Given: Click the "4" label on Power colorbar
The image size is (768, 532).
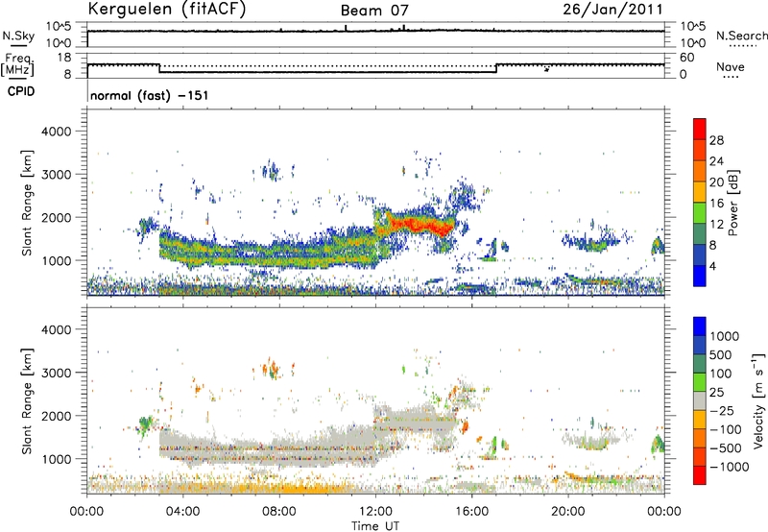Looking at the screenshot, I should pyautogui.click(x=712, y=267).
